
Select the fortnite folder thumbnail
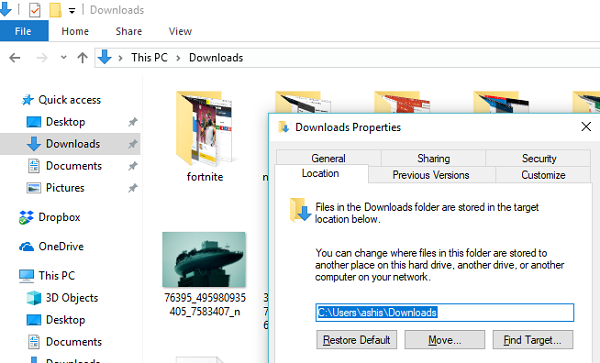tap(205, 129)
